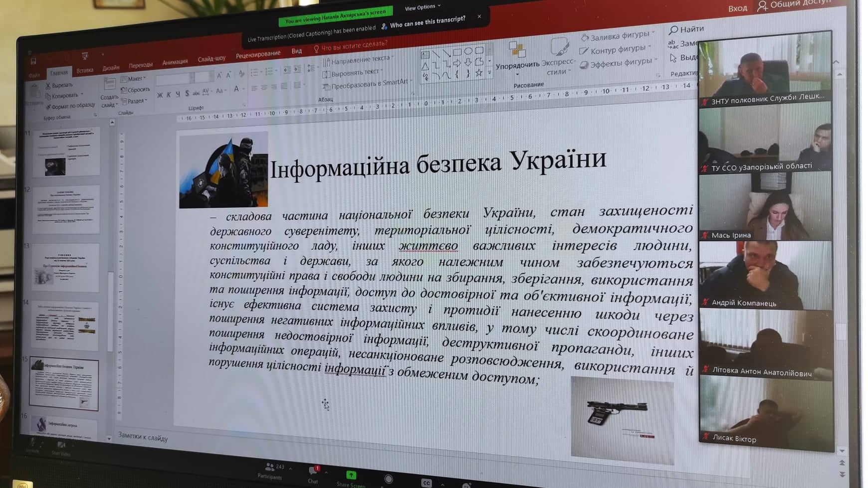The image size is (868, 488).
Task: Click the Найти search icon
Action: click(x=673, y=30)
